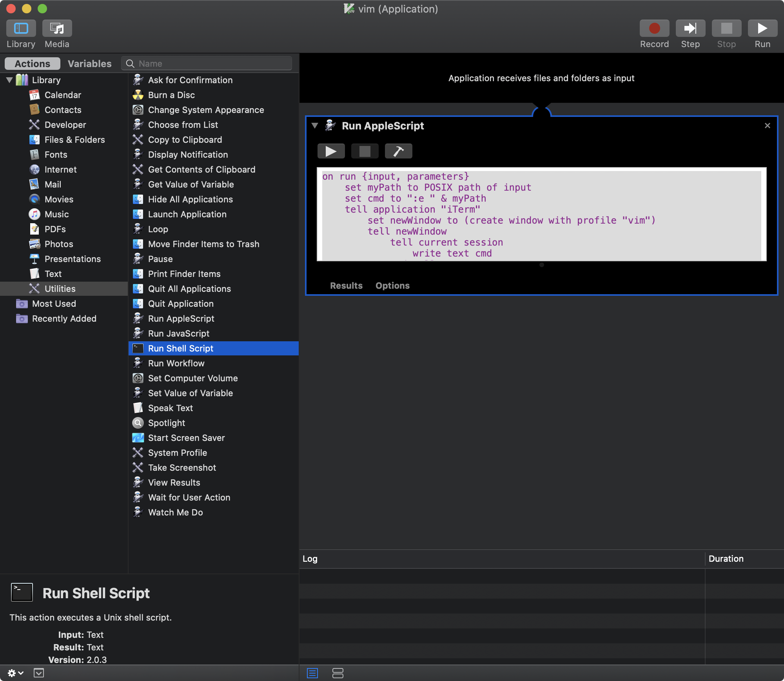Select the Get Contents of Clipboard action
Screen dimensions: 784x681
point(214,169)
